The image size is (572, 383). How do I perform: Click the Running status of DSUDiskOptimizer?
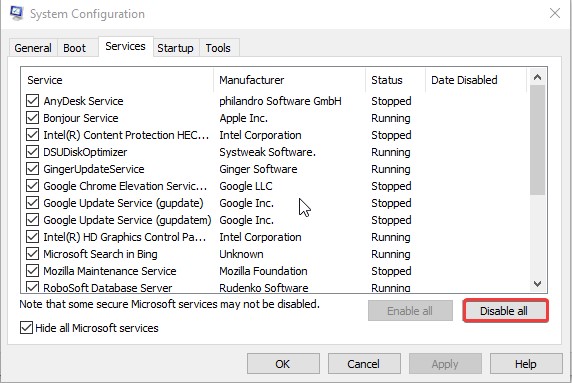(391, 152)
